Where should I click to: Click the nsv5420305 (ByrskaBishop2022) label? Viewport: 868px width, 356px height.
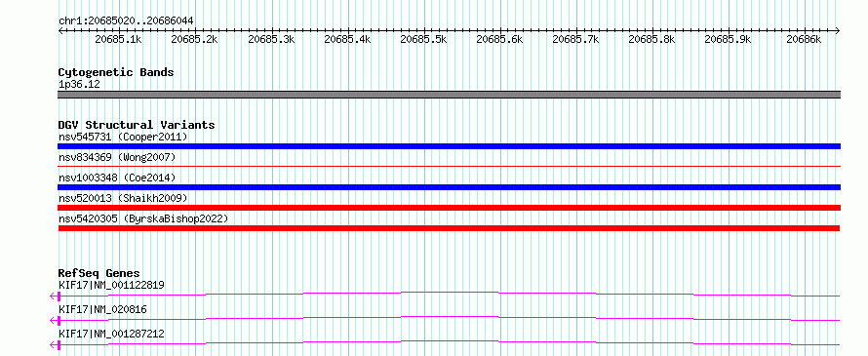tap(143, 219)
